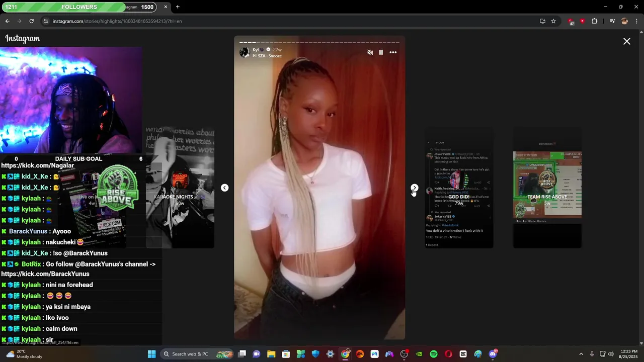
Task: Click the Instagram logo
Action: point(23,39)
